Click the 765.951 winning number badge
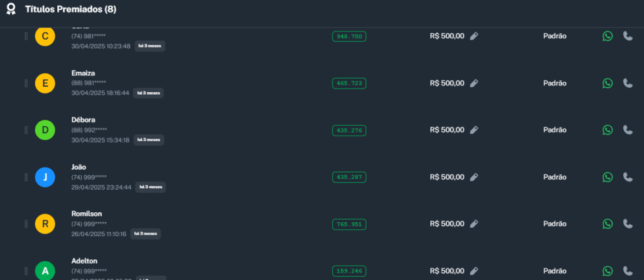 (x=349, y=224)
